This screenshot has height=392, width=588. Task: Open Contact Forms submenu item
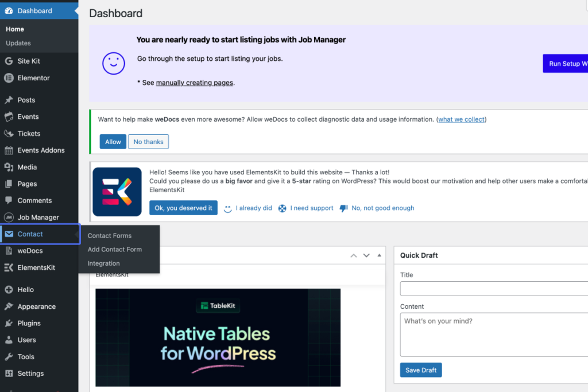(x=110, y=236)
